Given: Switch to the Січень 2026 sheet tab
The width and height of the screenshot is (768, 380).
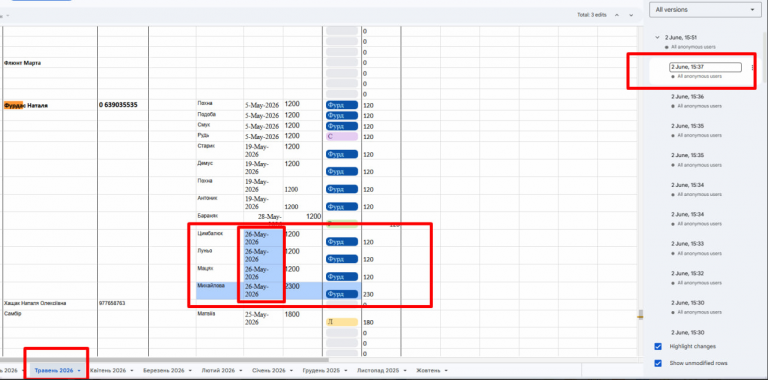Looking at the screenshot, I should point(269,371).
